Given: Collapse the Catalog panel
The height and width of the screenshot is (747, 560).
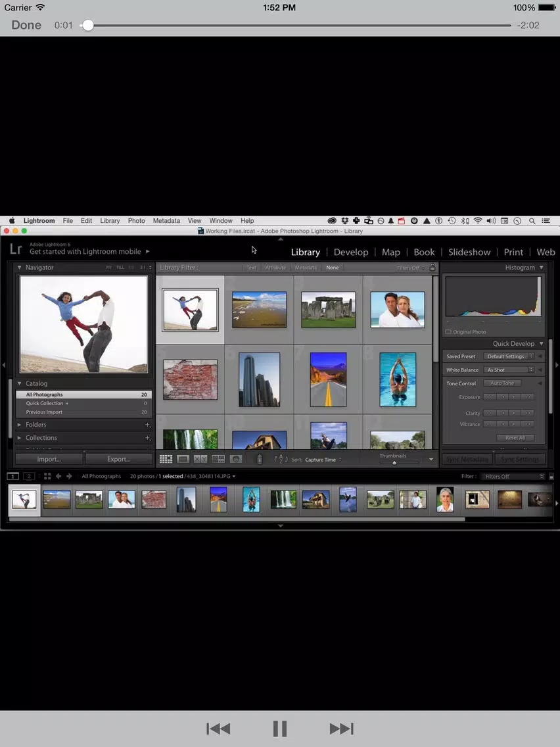Looking at the screenshot, I should (x=20, y=383).
